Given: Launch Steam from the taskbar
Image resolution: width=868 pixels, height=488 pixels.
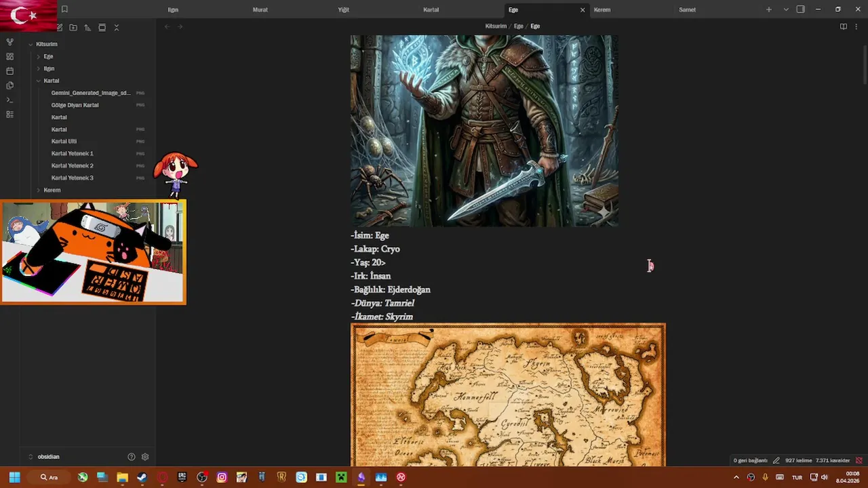Looking at the screenshot, I should 142,477.
